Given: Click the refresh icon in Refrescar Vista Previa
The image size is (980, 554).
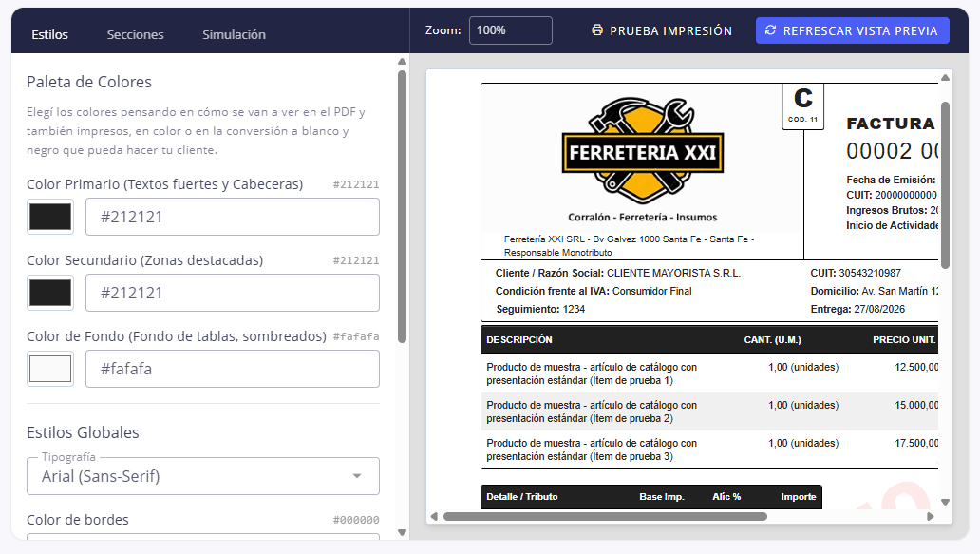Looking at the screenshot, I should click(771, 30).
